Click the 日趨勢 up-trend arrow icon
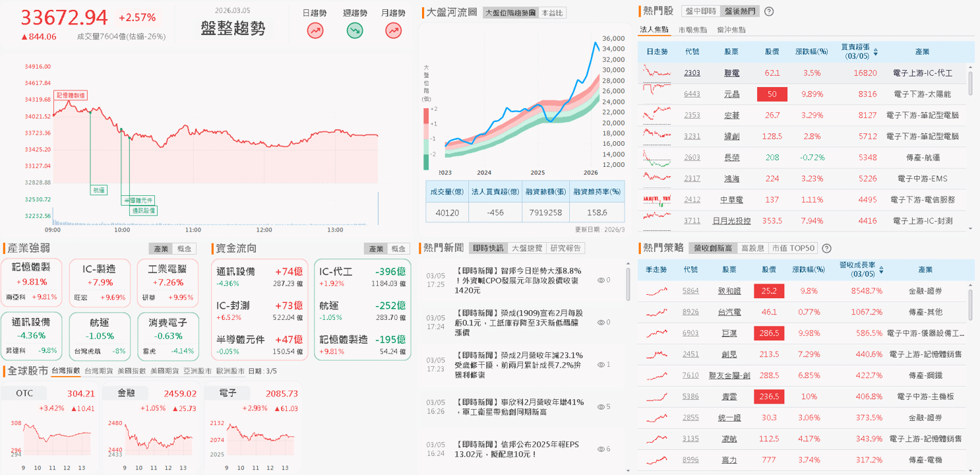 click(315, 30)
